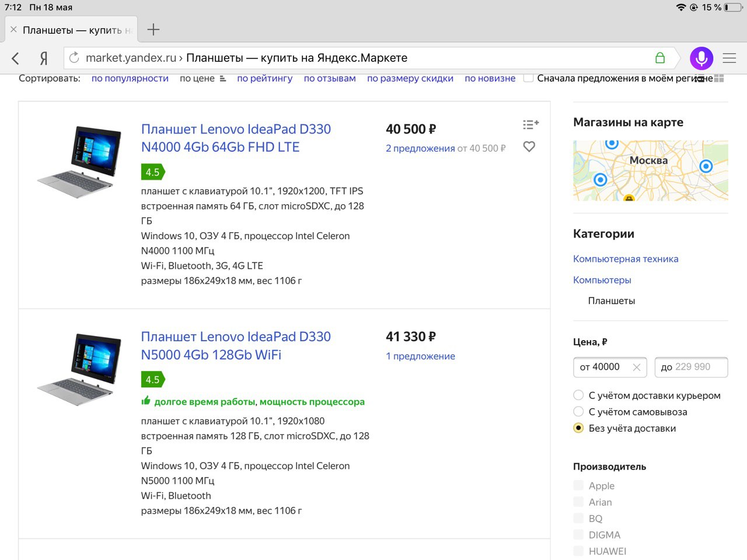Check HUAWEI manufacturer filter
This screenshot has height=560, width=747.
pos(578,551)
